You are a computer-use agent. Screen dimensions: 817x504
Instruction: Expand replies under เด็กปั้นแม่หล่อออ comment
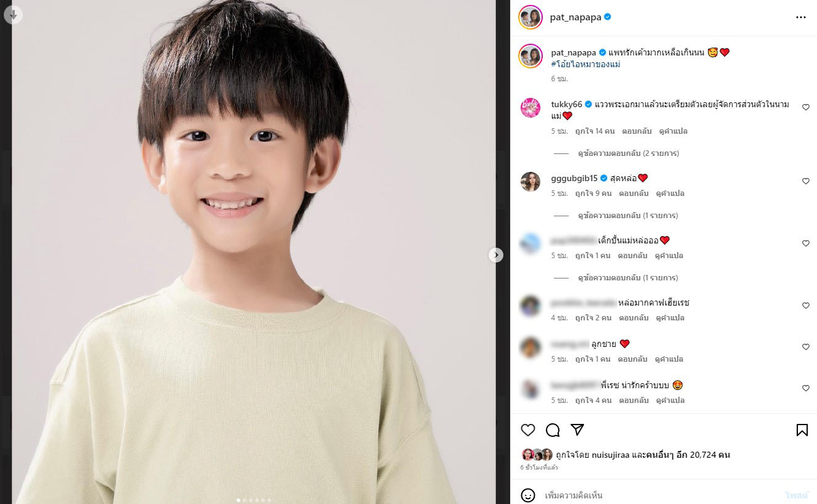628,278
